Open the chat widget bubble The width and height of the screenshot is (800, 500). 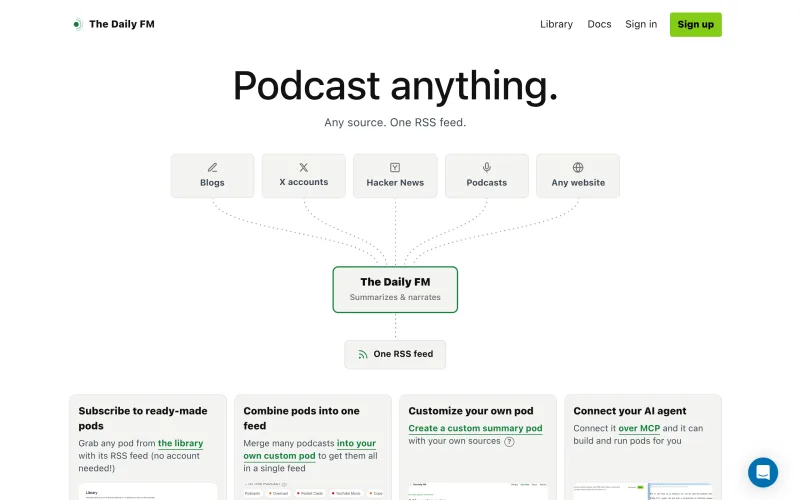pyautogui.click(x=763, y=472)
